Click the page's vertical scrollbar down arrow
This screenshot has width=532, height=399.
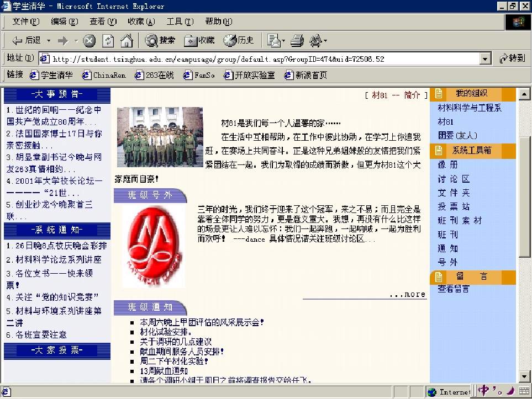click(x=525, y=376)
